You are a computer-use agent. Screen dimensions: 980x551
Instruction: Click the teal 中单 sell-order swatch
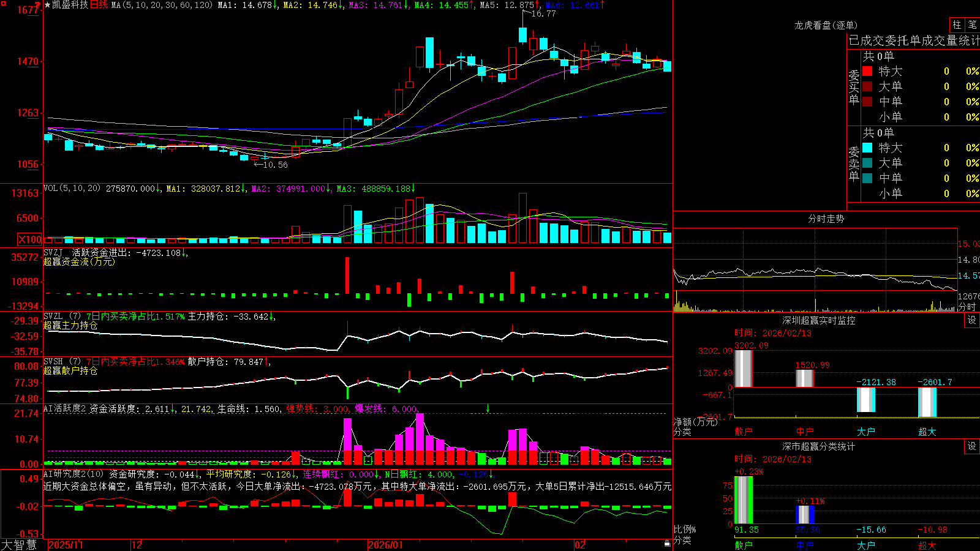coord(867,178)
